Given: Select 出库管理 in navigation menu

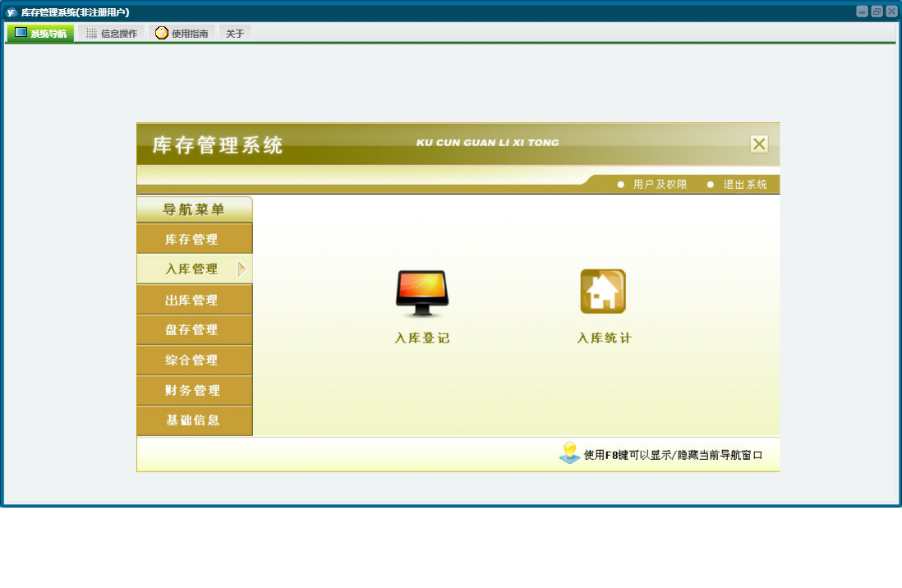Looking at the screenshot, I should [x=195, y=300].
